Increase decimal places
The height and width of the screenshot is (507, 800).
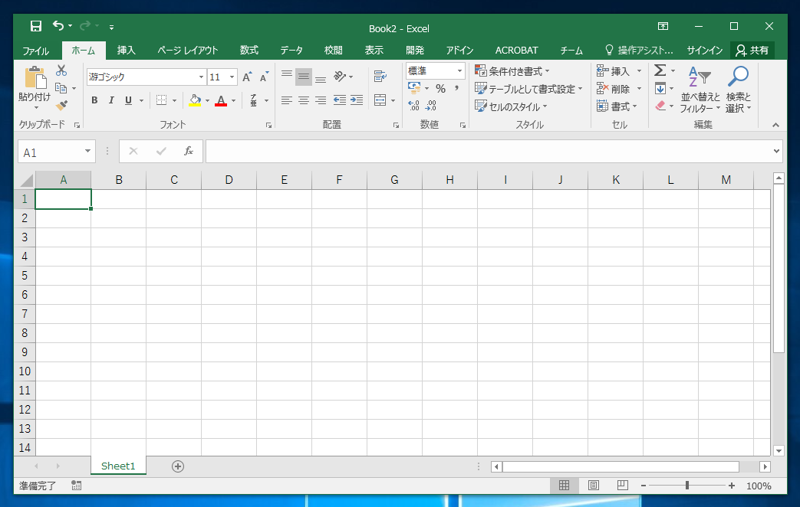[414, 106]
